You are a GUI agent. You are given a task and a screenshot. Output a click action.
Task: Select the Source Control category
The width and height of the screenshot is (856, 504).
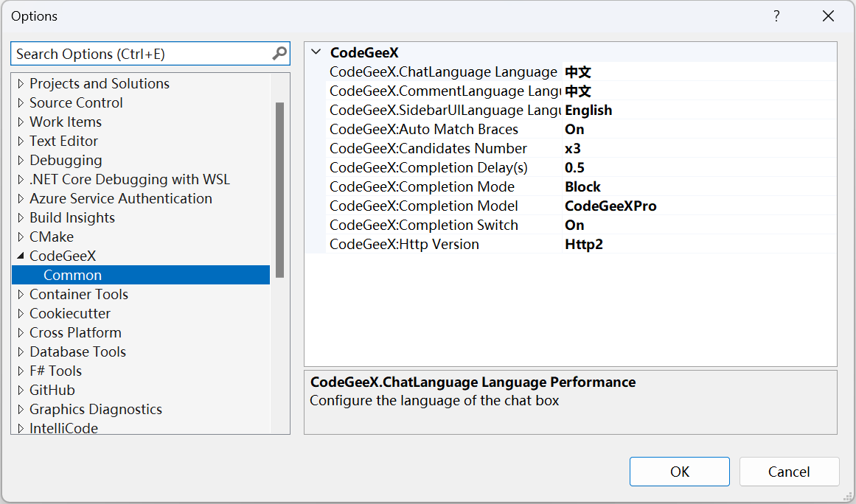76,102
